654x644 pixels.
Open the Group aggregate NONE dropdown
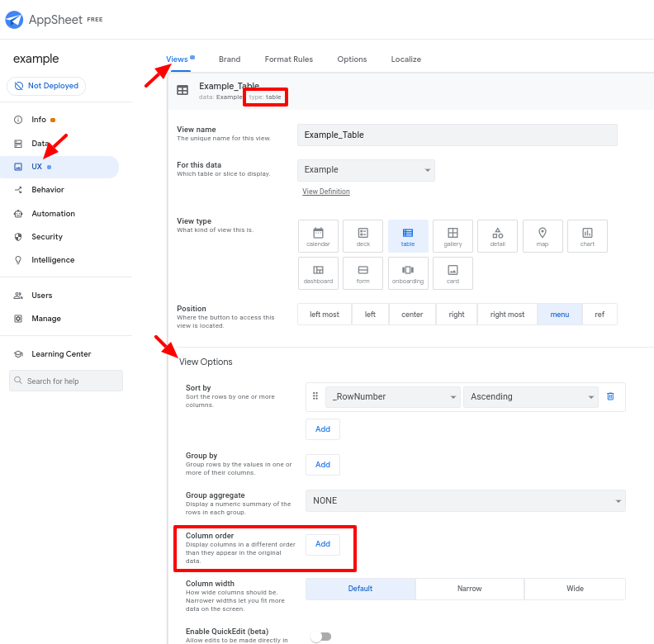(466, 500)
